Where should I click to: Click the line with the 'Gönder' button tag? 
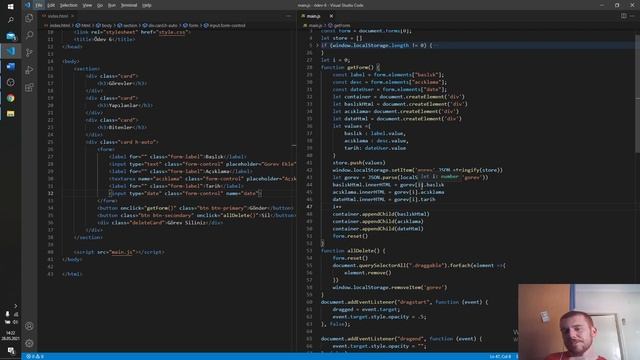[196, 208]
